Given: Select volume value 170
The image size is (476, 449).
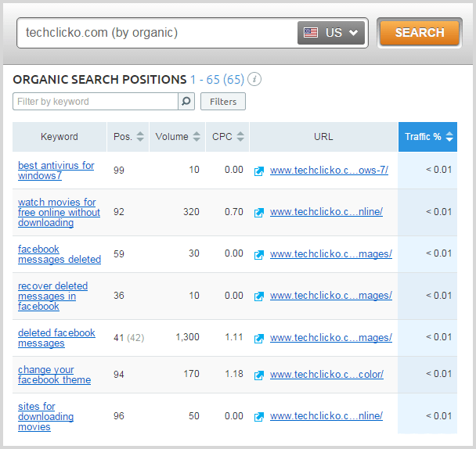Looking at the screenshot, I should [191, 374].
